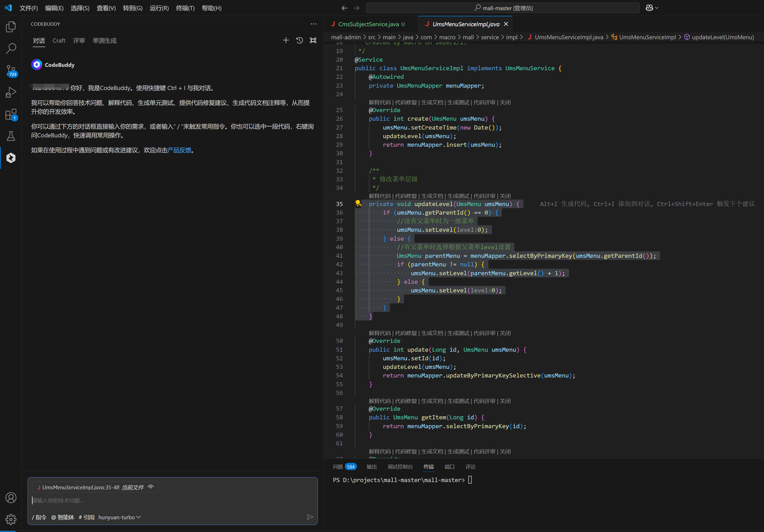Screen dimensions: 764x532
Task: Switch to the Craft tab
Action: click(x=59, y=41)
